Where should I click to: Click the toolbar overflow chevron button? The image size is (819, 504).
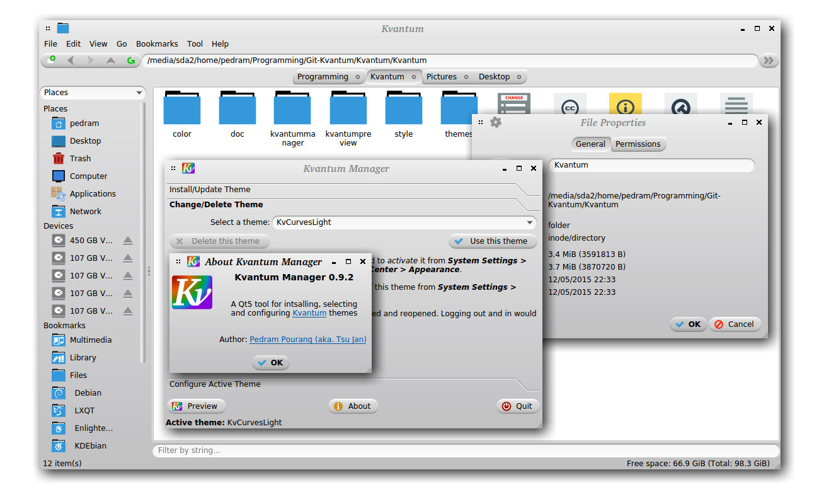click(769, 60)
